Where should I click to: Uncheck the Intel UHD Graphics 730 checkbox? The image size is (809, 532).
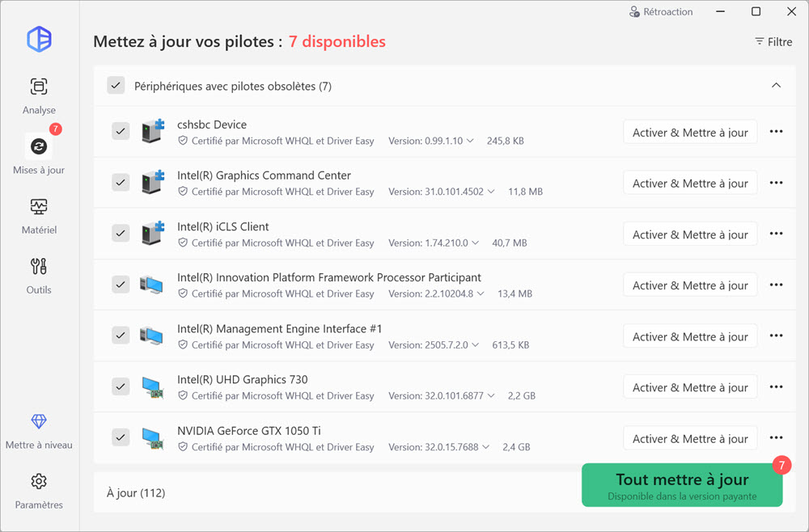click(x=121, y=386)
